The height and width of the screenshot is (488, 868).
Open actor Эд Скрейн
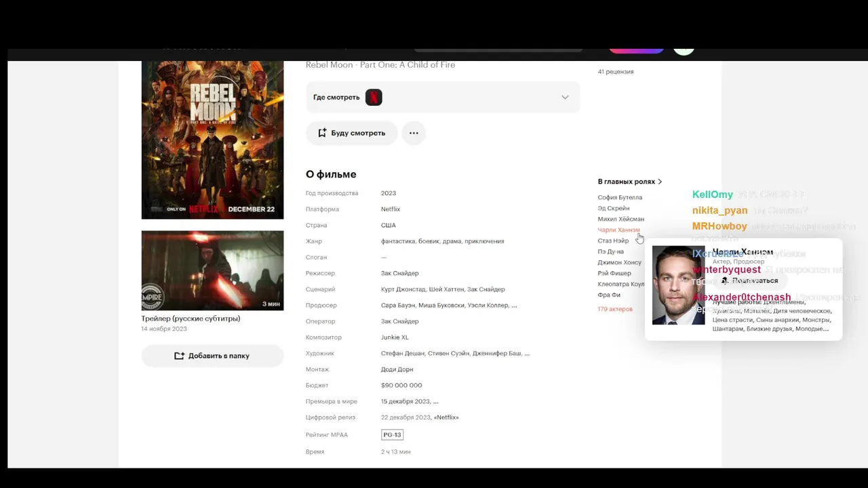[x=614, y=208]
